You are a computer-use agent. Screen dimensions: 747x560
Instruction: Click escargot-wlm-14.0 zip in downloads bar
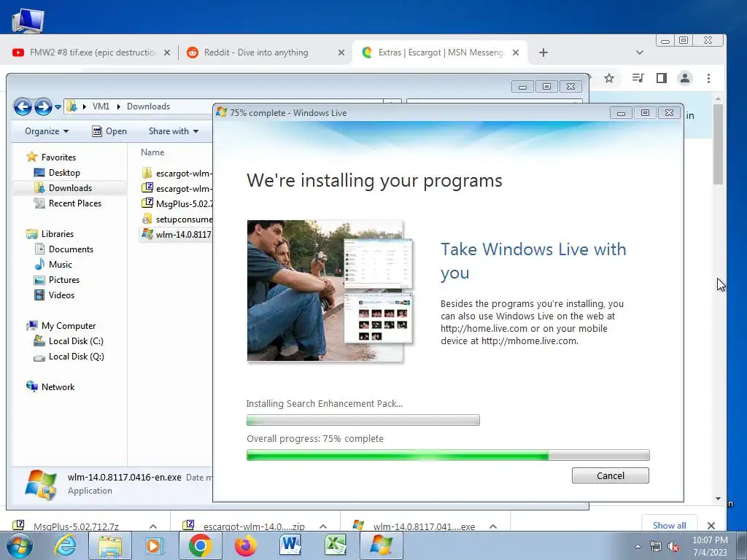[x=254, y=526]
